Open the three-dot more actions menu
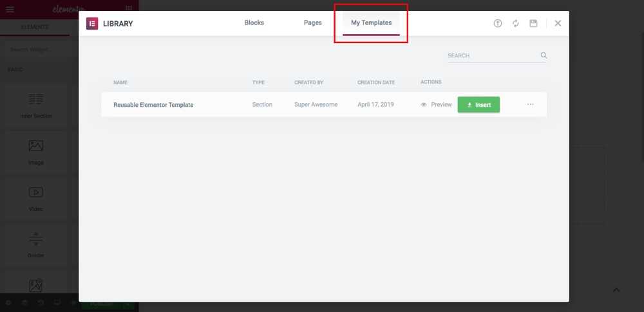 pyautogui.click(x=530, y=104)
